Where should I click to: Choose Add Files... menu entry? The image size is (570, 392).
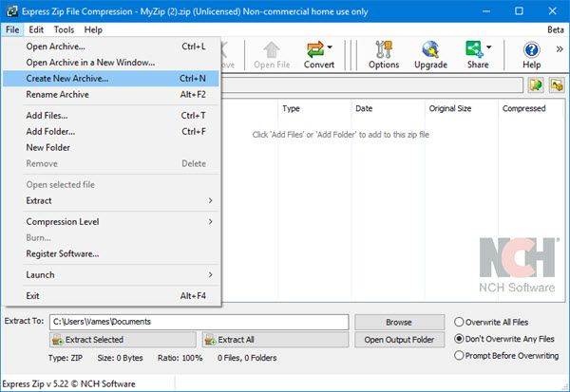click(111, 116)
